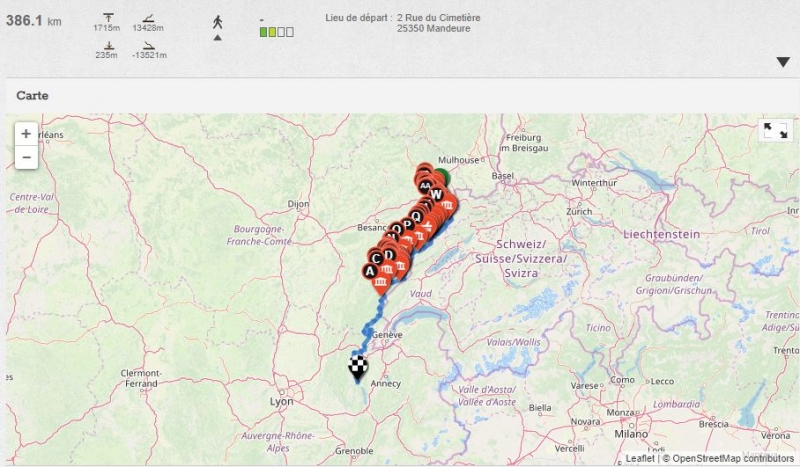Screen dimensions: 800x467
Task: Zoom out on the map
Action: [26, 157]
